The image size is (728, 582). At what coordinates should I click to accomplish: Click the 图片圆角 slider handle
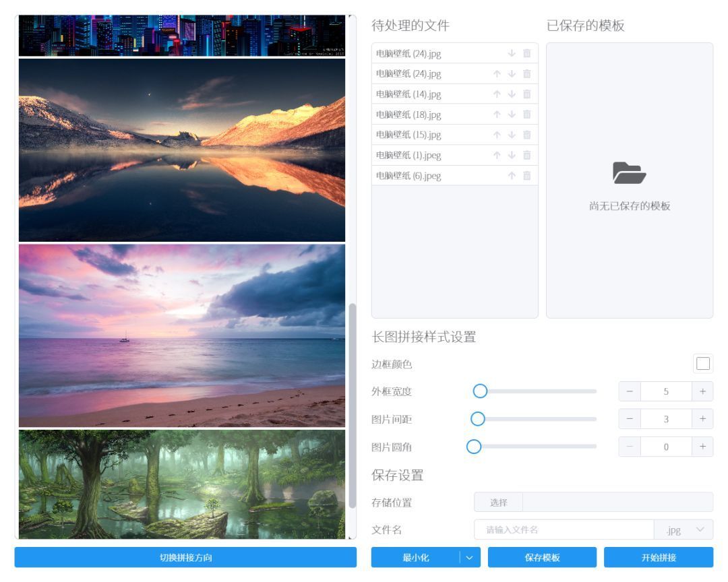pyautogui.click(x=474, y=447)
